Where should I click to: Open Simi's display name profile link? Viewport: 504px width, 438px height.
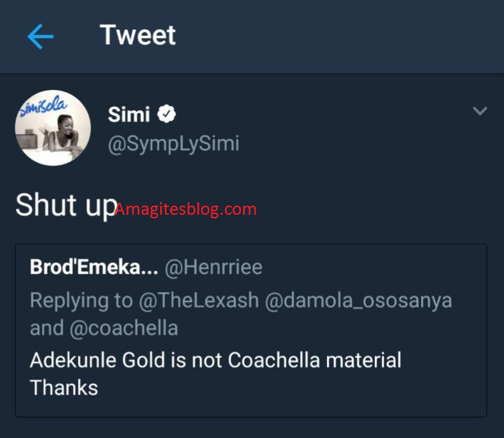click(129, 114)
